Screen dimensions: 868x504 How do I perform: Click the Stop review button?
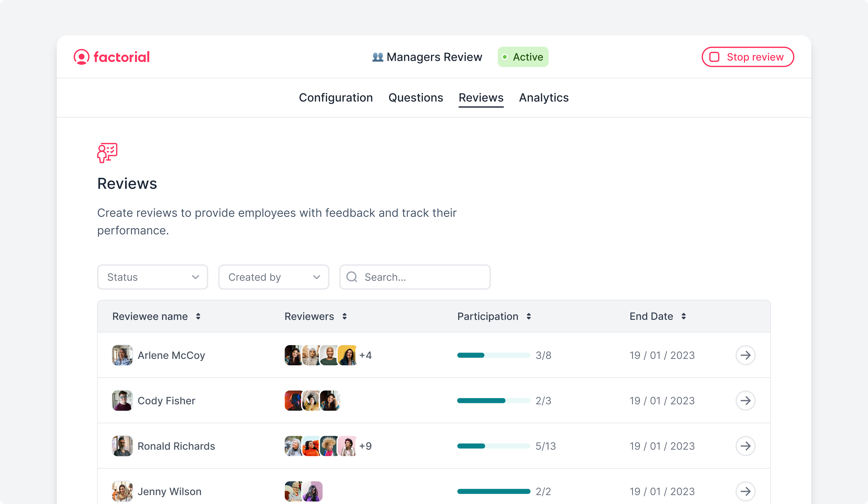point(748,57)
